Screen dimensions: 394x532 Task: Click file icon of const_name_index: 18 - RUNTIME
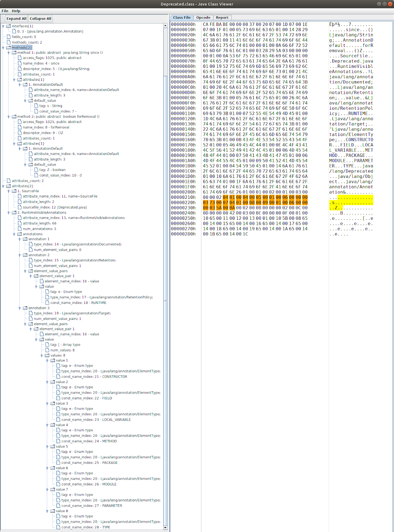pyautogui.click(x=47, y=303)
